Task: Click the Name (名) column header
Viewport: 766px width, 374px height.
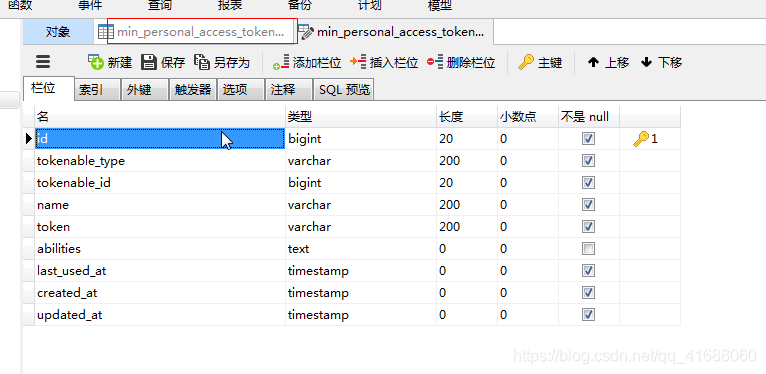Action: [160, 117]
